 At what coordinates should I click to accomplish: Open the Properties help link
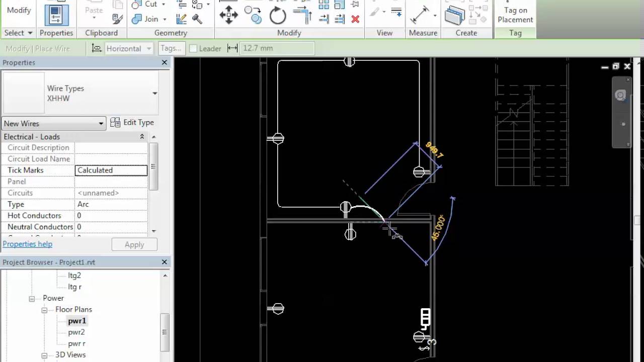(x=28, y=244)
